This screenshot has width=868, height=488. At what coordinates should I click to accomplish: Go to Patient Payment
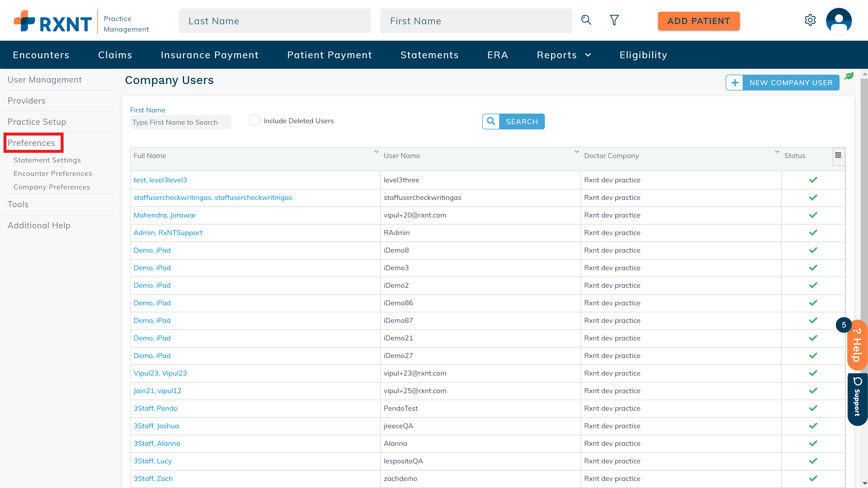tap(329, 55)
